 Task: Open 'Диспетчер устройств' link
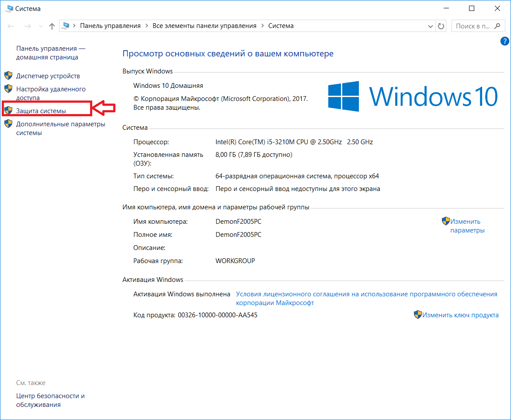(x=48, y=76)
